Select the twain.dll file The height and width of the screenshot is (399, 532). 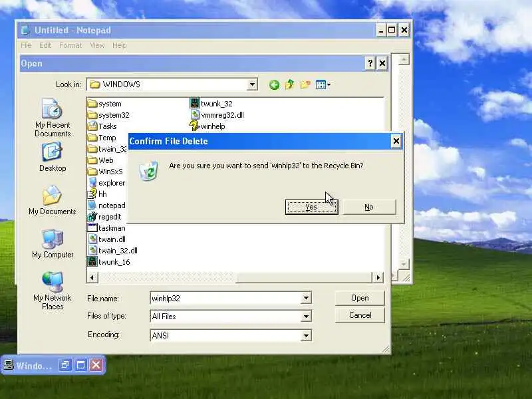click(107, 239)
